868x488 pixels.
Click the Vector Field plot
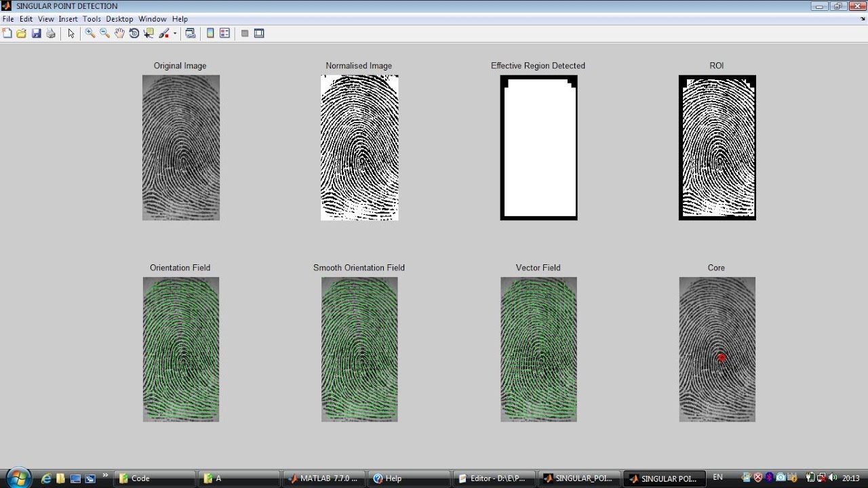(538, 350)
